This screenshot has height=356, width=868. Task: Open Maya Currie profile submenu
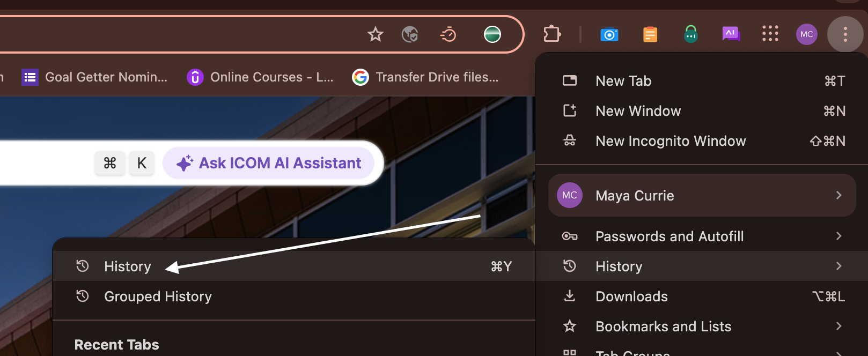click(702, 195)
